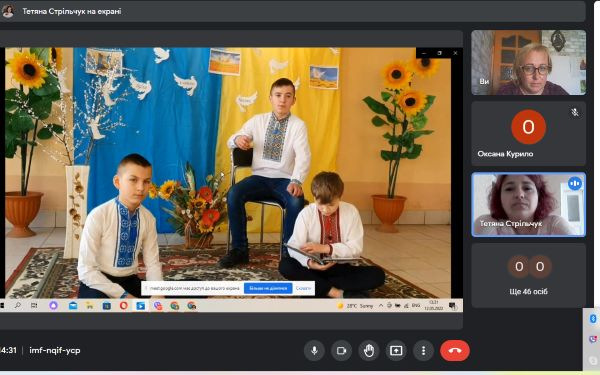Open Task View in the shared taskbar
The image size is (600, 375).
tap(34, 305)
